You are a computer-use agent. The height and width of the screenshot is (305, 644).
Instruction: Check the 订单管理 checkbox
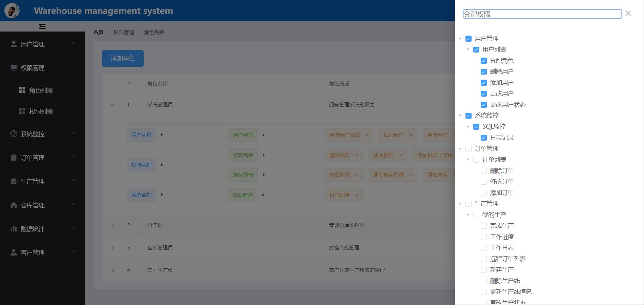coord(469,149)
